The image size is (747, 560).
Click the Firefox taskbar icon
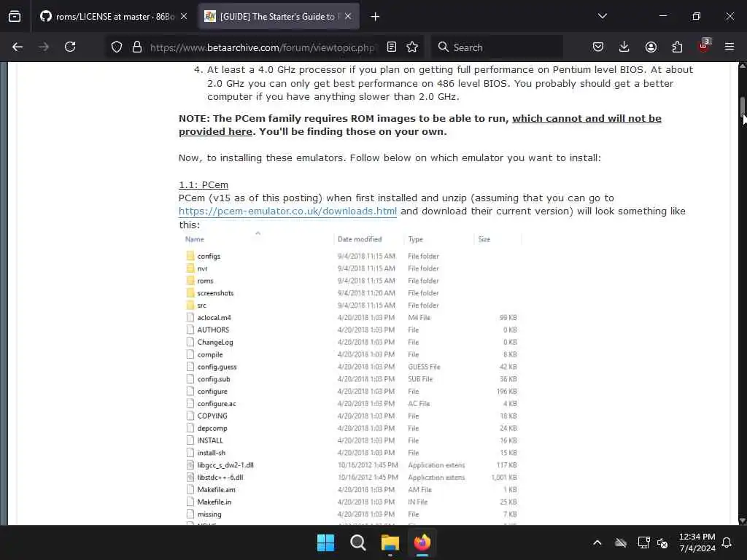point(422,542)
